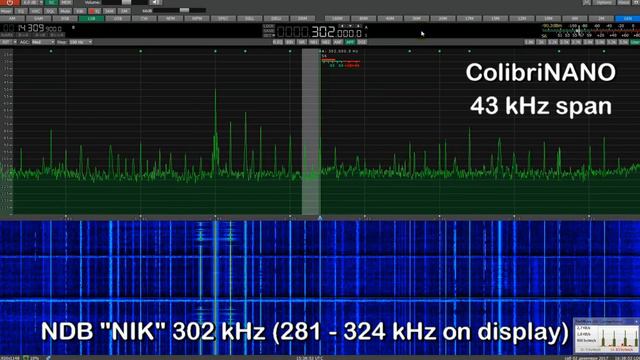Open the device dropdown beside the power button
This screenshot has height=360, width=640.
[x=32, y=2]
